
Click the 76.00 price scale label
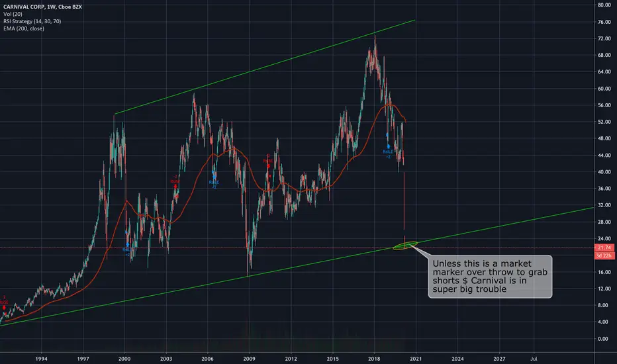tap(604, 22)
